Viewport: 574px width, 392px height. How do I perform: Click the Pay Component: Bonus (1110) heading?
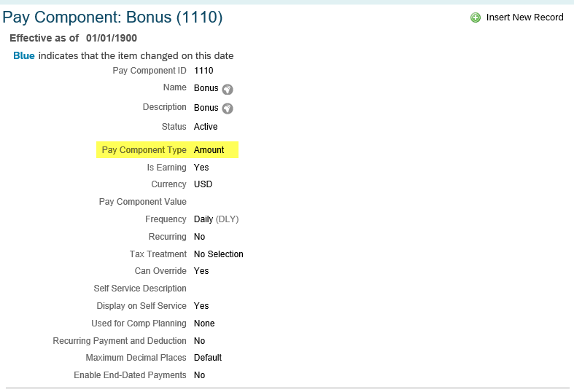coord(112,17)
